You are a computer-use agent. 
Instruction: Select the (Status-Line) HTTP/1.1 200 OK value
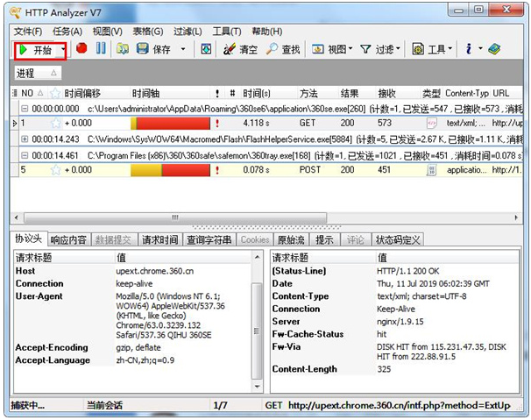coord(408,271)
